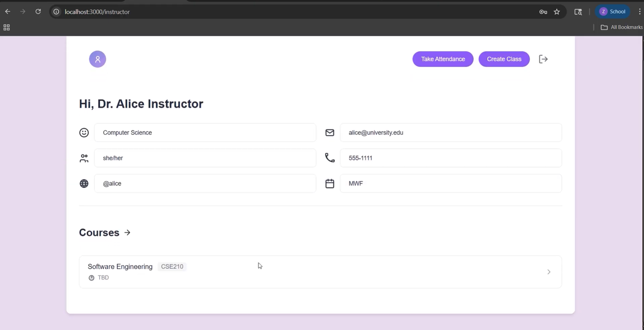Expand the Software Engineering course details

(549, 272)
